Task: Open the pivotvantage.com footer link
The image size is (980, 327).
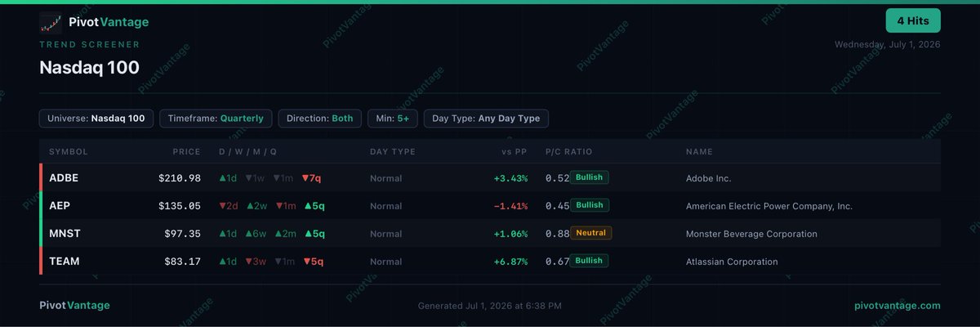Action: (x=898, y=305)
